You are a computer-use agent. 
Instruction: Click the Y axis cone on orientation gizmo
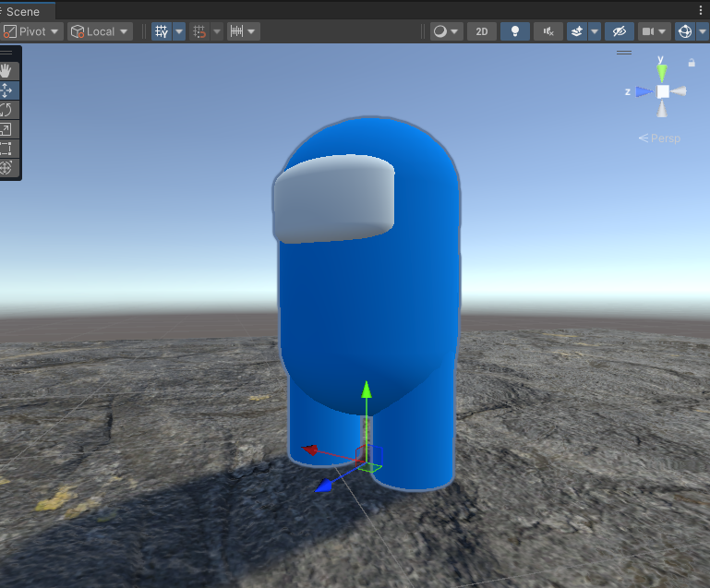click(662, 73)
